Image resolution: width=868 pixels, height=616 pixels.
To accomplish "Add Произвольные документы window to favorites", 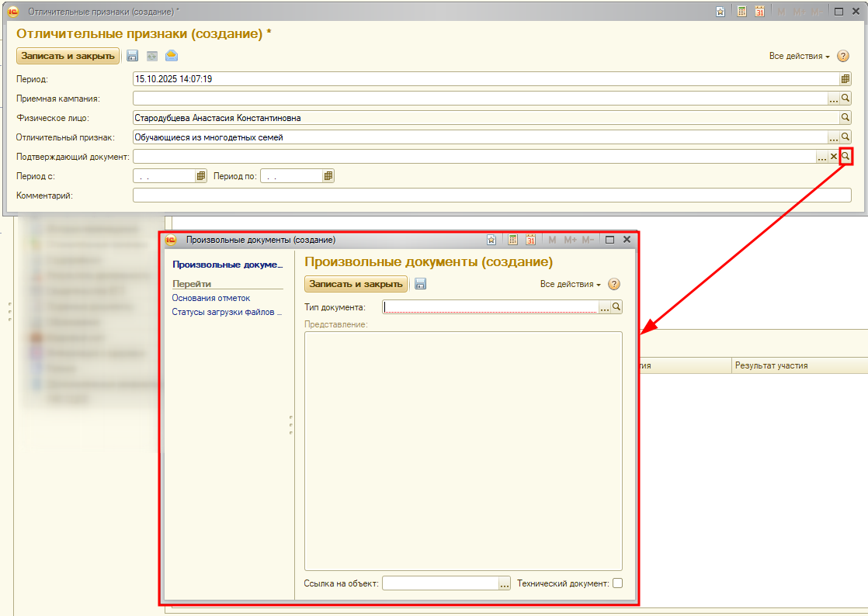I will click(x=491, y=241).
